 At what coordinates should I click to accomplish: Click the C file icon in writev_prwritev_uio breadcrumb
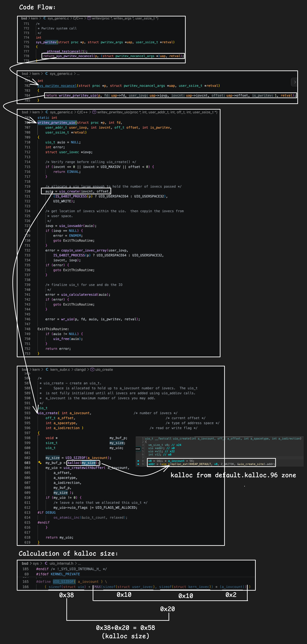(47, 112)
